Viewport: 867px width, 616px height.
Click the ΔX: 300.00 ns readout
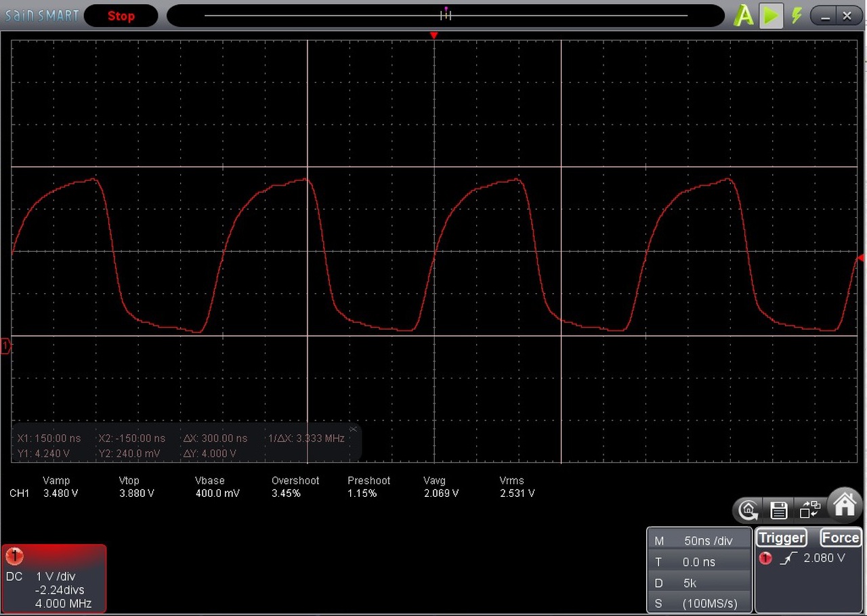[215, 439]
